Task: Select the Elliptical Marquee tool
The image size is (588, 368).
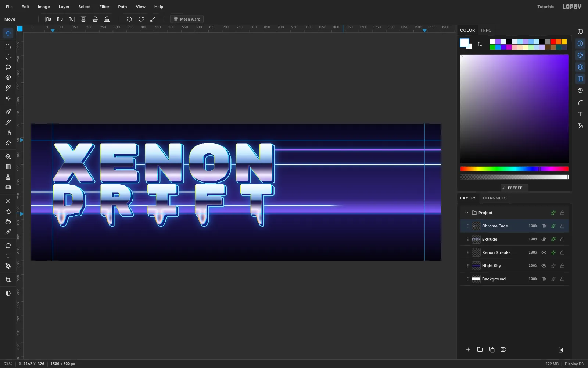Action: point(8,57)
